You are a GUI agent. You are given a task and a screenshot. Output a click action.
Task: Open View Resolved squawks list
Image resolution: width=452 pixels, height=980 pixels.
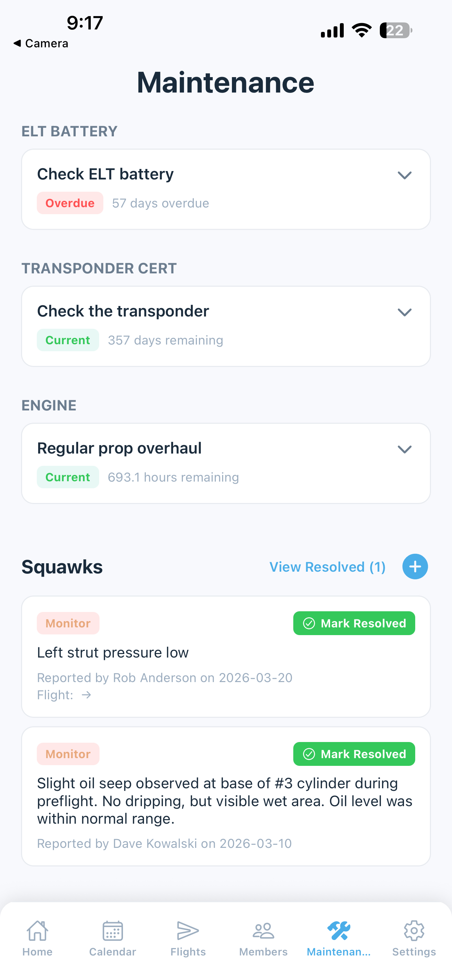coord(327,566)
